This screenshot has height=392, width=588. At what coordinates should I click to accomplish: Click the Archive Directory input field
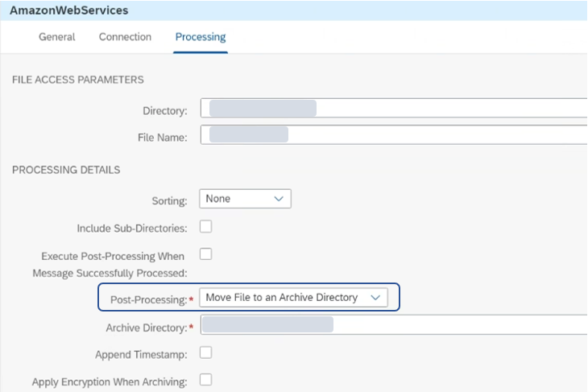pyautogui.click(x=394, y=324)
